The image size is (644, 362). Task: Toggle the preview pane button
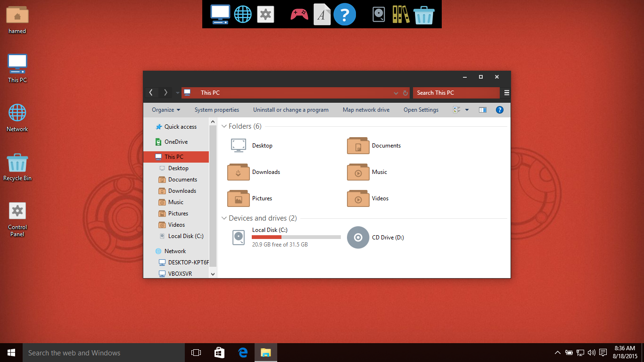[x=482, y=110]
